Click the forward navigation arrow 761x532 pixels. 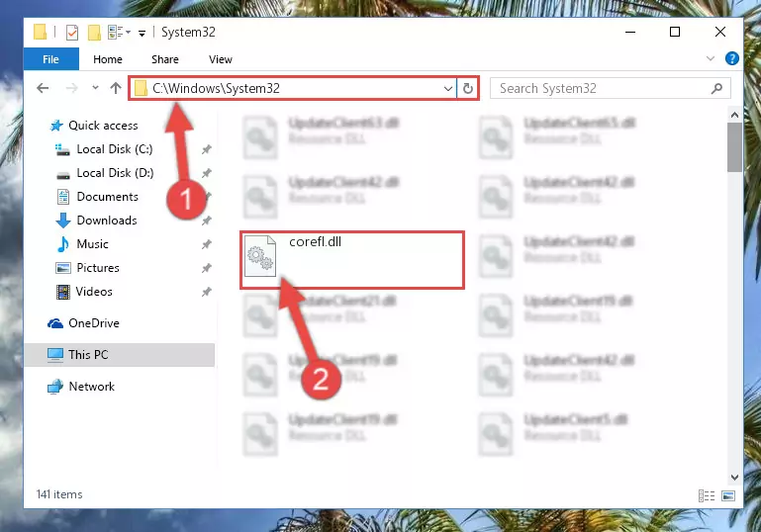coord(72,88)
